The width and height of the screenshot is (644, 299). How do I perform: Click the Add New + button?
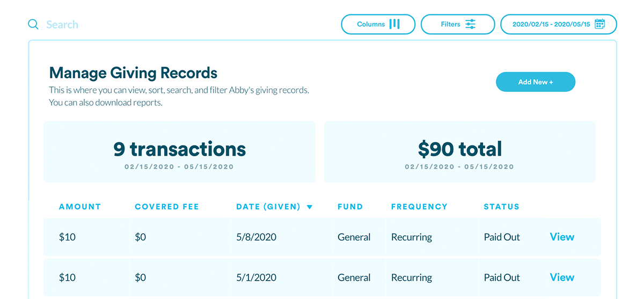coord(536,82)
